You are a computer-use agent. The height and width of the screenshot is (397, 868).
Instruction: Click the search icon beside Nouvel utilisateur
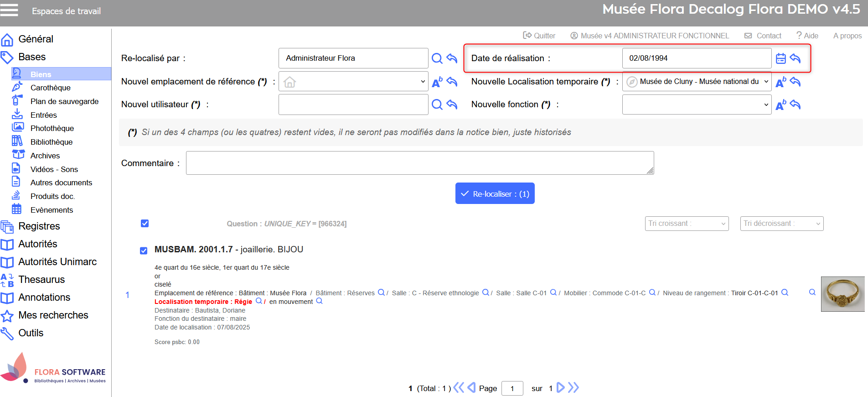(x=437, y=104)
